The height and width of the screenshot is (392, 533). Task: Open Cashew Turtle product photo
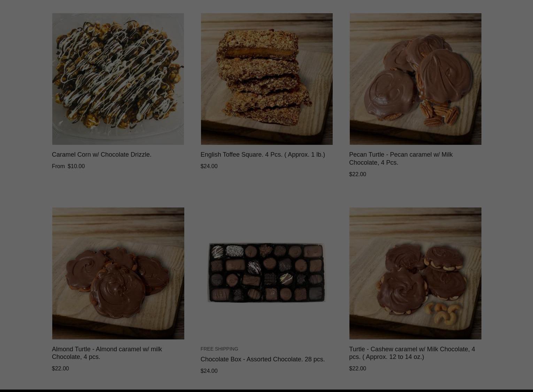coord(415,273)
